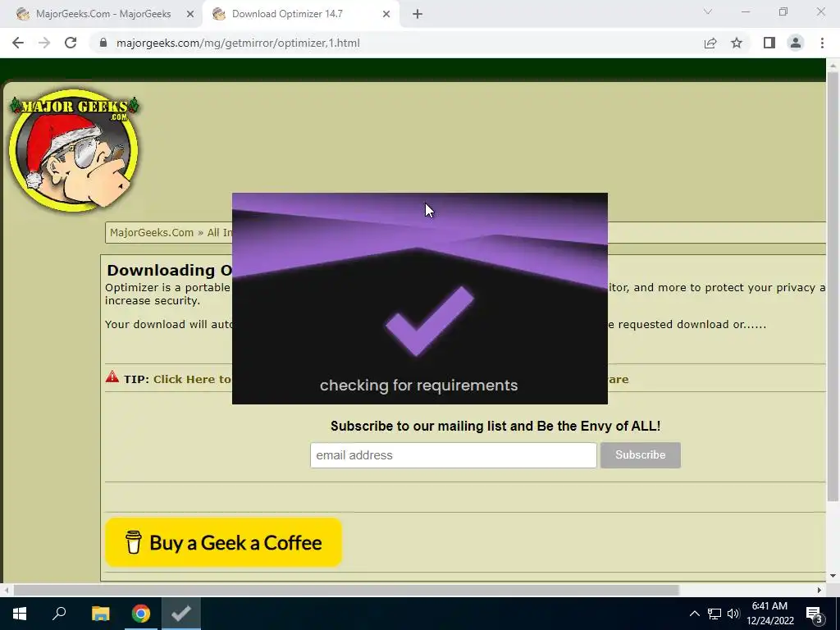Click the network tray icon
Viewport: 840px width, 630px height.
[714, 614]
